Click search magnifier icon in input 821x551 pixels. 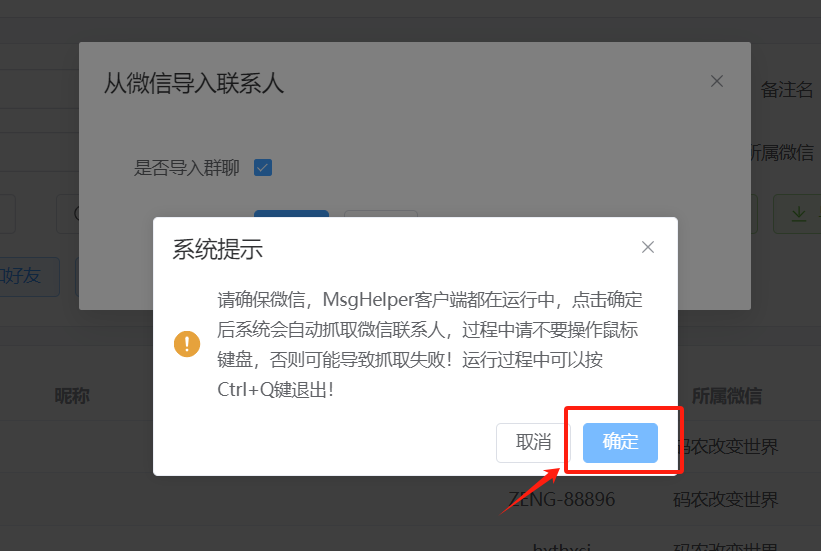pyautogui.click(x=77, y=213)
